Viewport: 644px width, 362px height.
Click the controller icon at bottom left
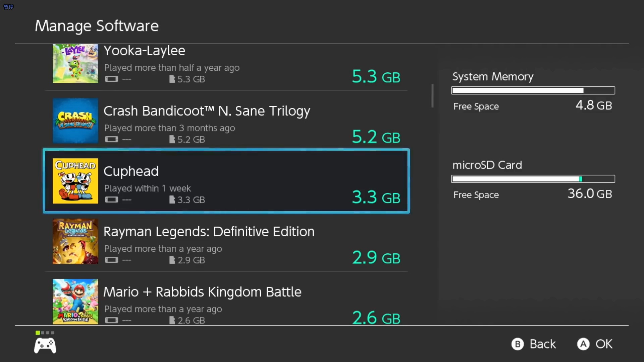(x=45, y=346)
